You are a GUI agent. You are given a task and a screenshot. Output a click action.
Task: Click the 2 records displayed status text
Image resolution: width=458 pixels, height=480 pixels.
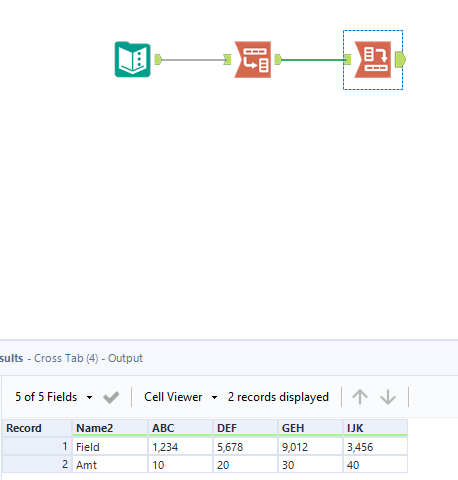(278, 397)
